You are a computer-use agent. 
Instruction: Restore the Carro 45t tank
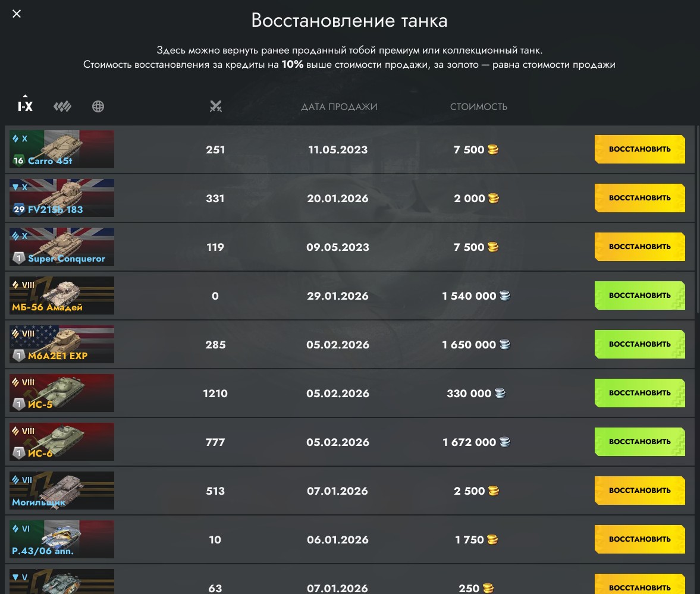(x=639, y=149)
